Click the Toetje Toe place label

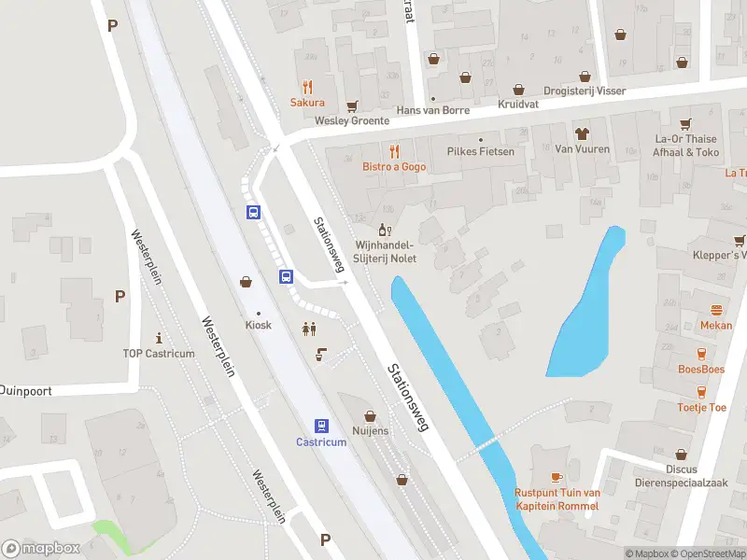tap(702, 407)
